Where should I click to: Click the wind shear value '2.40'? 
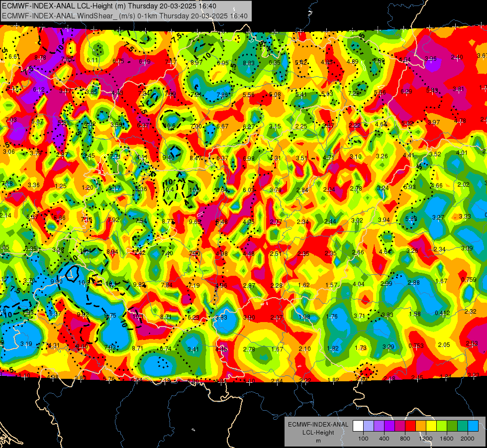457,57
